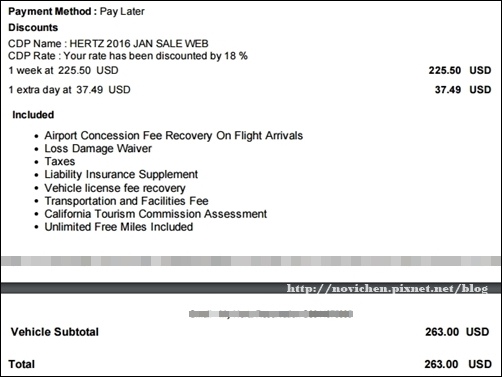Open the novichen.pixnet.net blog link
This screenshot has height=377, width=502.
[x=387, y=288]
